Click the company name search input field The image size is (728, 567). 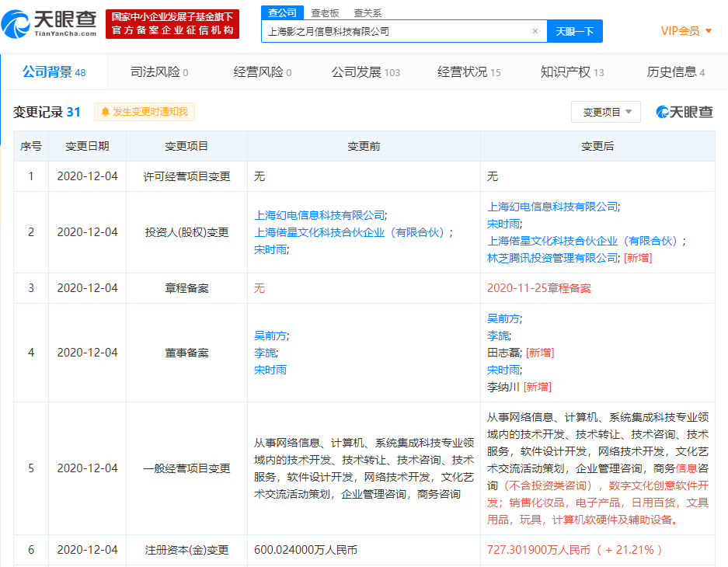click(x=396, y=31)
